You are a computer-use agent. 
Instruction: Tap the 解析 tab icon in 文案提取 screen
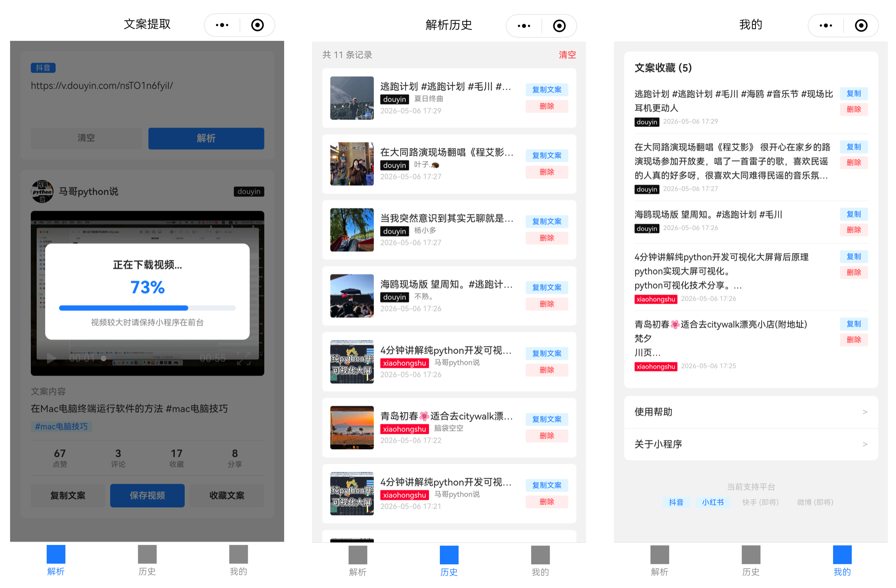click(56, 554)
